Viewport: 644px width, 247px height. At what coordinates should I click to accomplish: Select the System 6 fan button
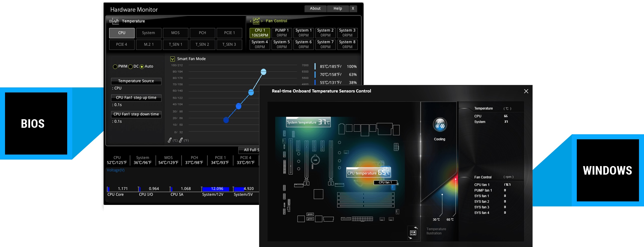(303, 44)
